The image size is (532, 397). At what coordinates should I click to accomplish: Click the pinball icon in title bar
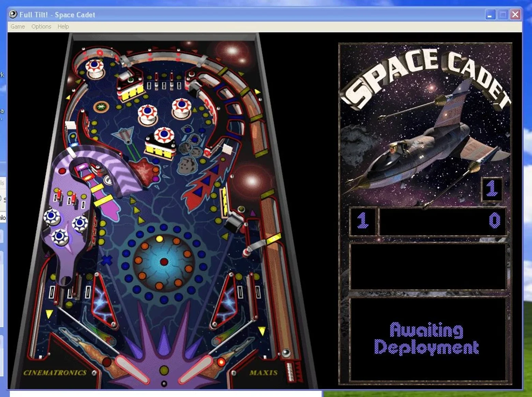tap(13, 14)
